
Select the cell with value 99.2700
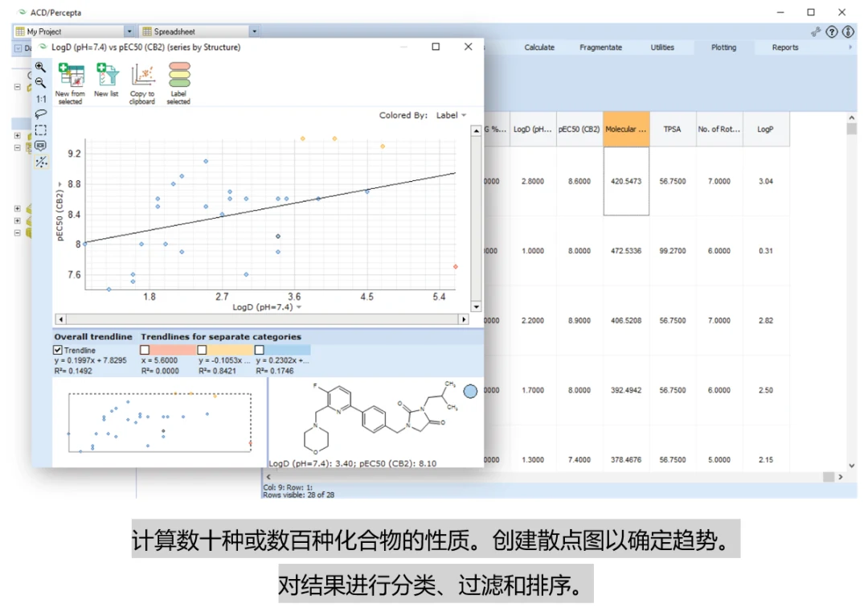673,251
